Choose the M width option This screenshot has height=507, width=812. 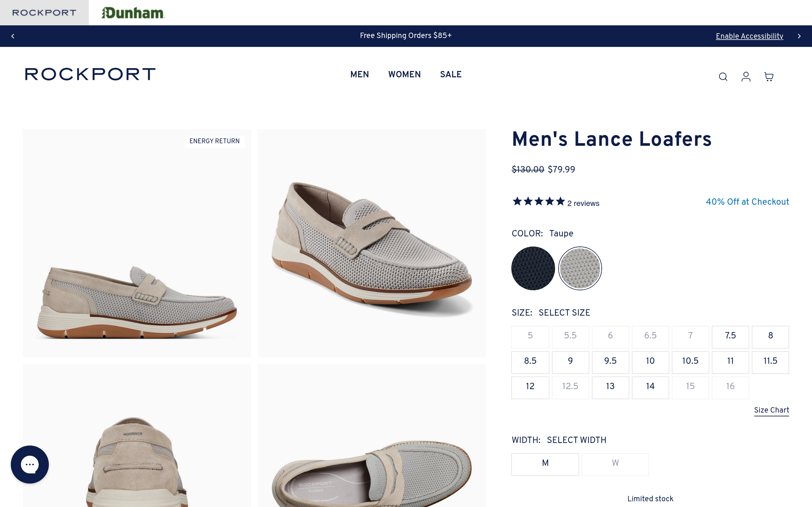click(x=545, y=464)
